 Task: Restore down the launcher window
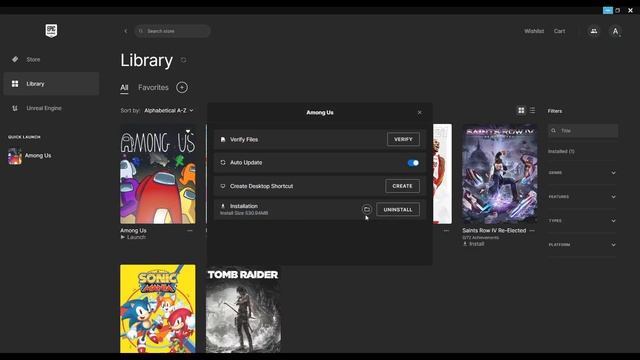tap(618, 10)
